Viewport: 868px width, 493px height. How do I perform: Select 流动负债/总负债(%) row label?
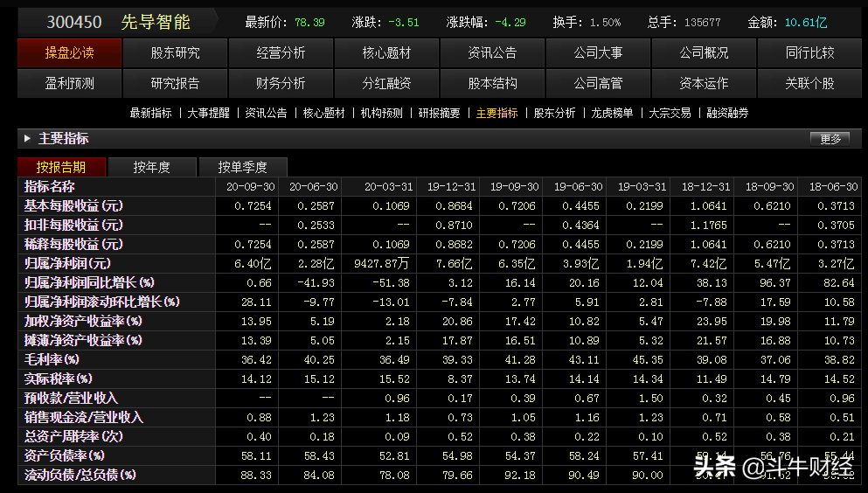coord(80,475)
